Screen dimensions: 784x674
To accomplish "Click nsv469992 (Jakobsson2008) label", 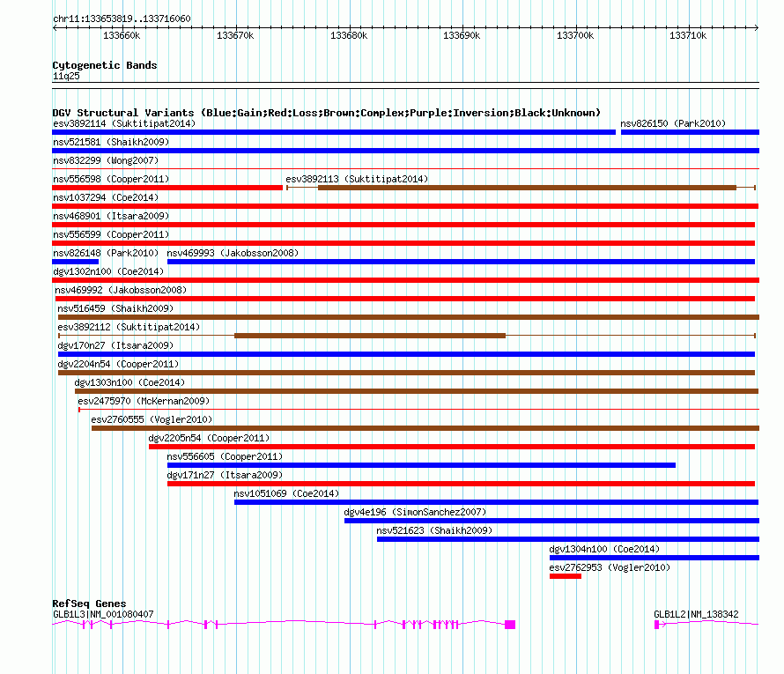I will click(x=121, y=290).
